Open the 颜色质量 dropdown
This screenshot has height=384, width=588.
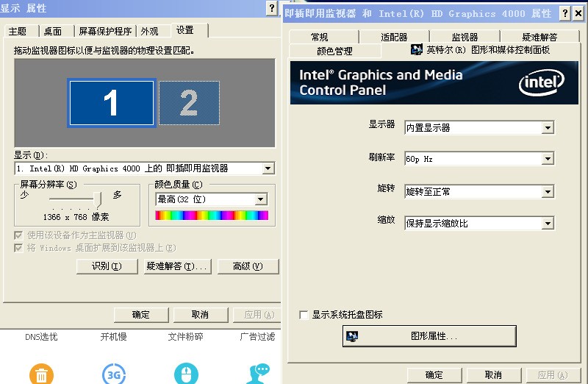[261, 199]
